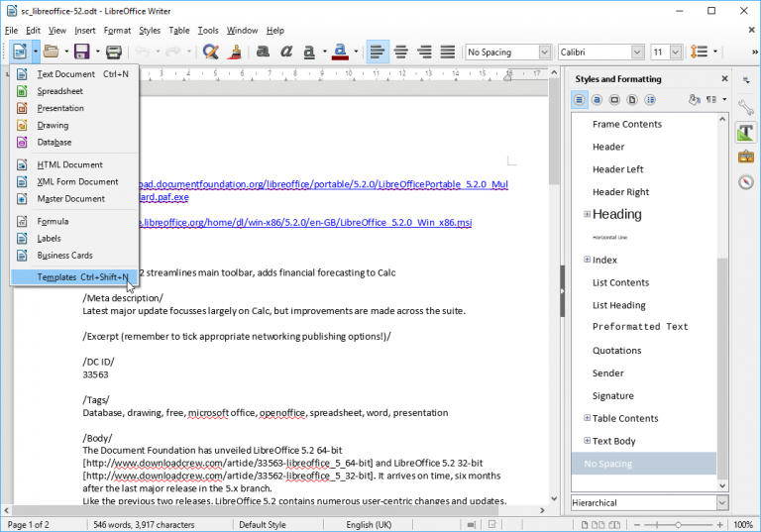Align text right
The image size is (761, 532).
point(424,52)
